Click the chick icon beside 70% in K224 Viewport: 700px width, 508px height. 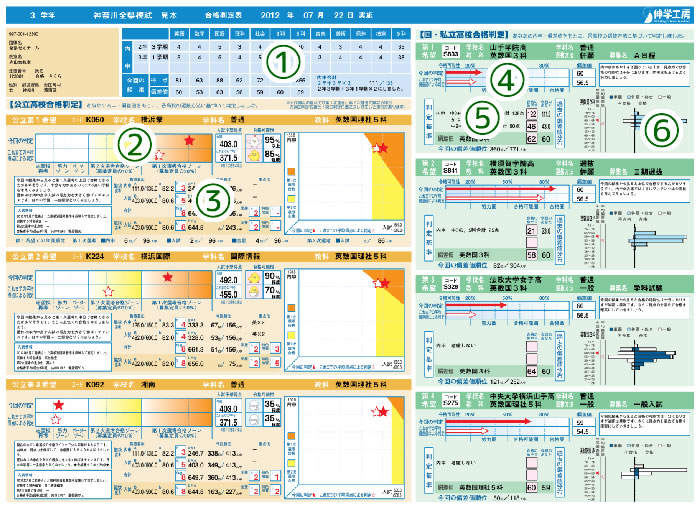[x=254, y=292]
